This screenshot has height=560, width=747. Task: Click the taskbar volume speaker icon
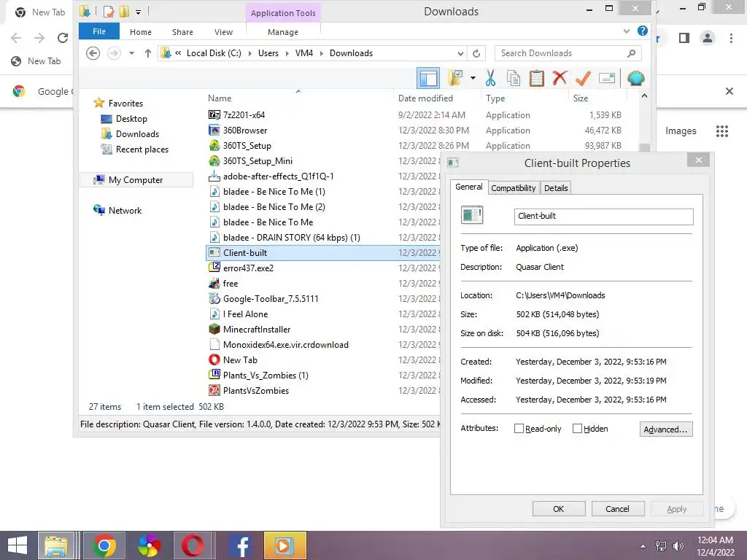[x=678, y=545]
